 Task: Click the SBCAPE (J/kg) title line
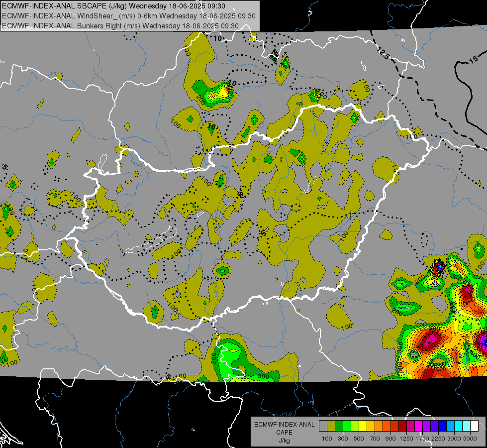tap(114, 6)
